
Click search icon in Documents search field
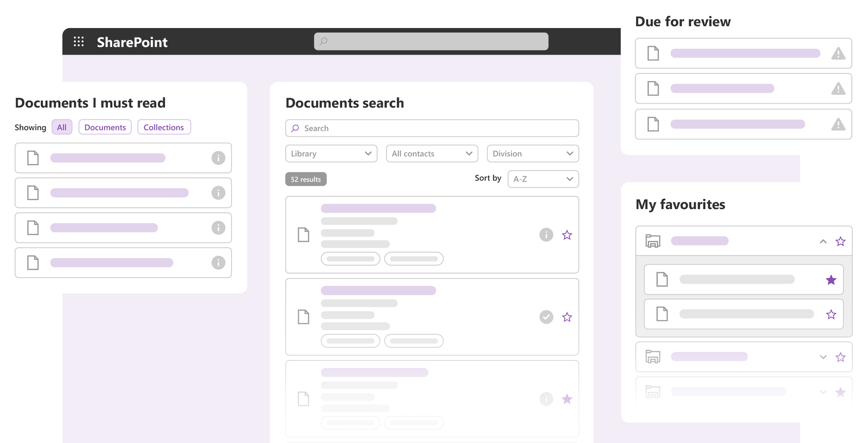pyautogui.click(x=295, y=128)
